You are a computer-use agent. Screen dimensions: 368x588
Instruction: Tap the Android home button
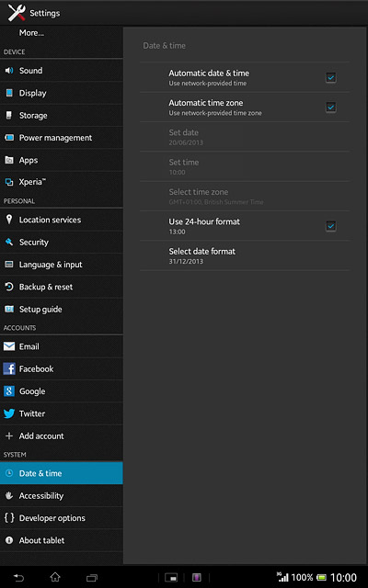[x=55, y=577]
